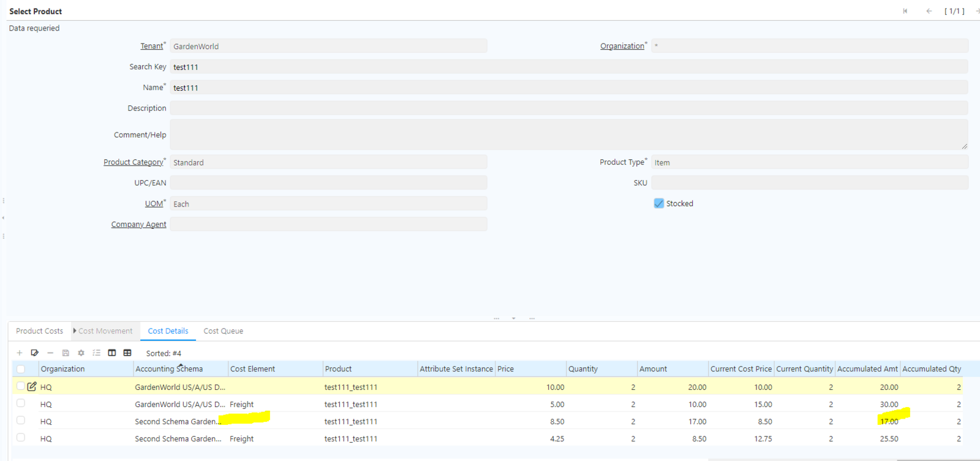This screenshot has width=980, height=461.
Task: Expand the Cost Movement tab triangle
Action: tap(75, 331)
